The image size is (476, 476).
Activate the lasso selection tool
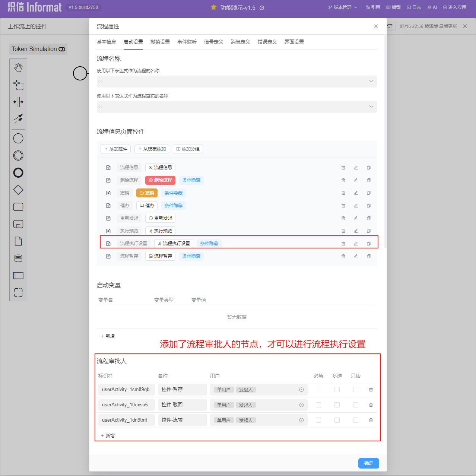[18, 85]
